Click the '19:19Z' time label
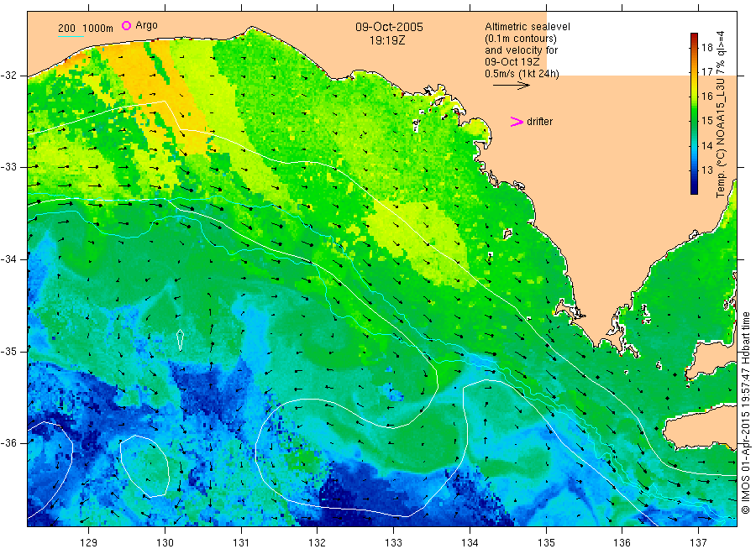The image size is (756, 554). pyautogui.click(x=387, y=40)
